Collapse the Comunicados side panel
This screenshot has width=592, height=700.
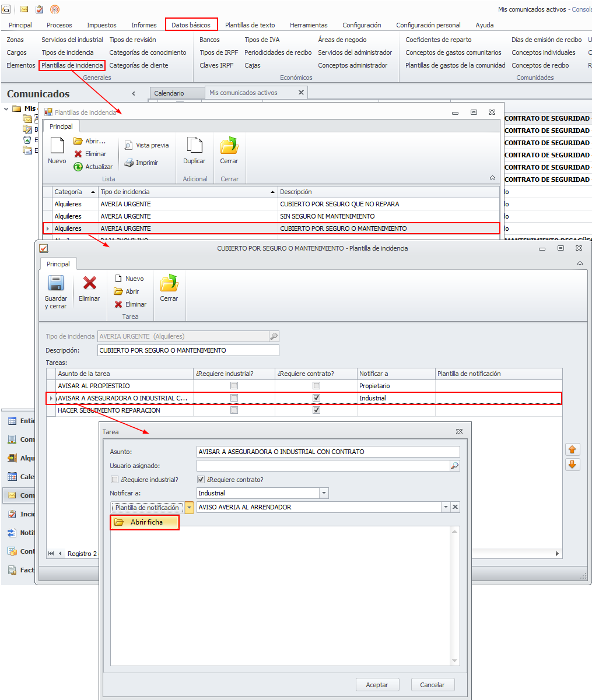tap(133, 94)
